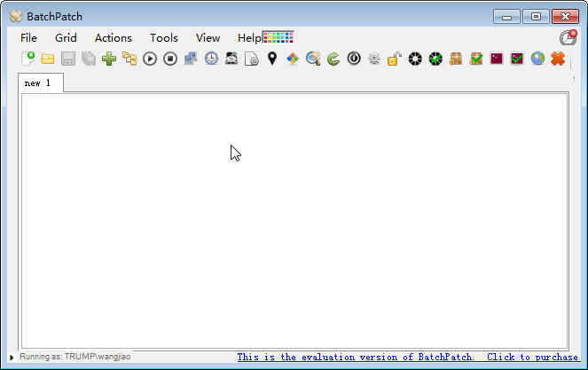Image resolution: width=588 pixels, height=370 pixels.
Task: Click the package box with green checkmark
Action: tap(476, 59)
